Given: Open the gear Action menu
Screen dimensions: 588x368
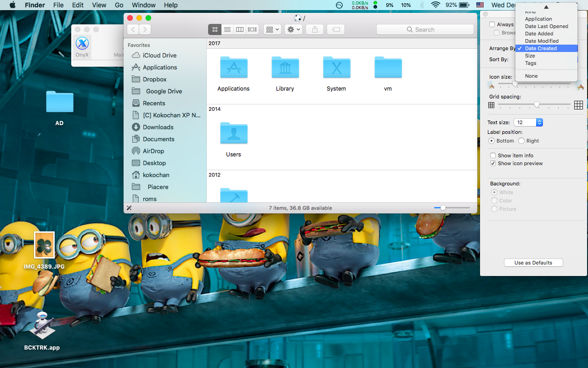Looking at the screenshot, I should tap(293, 29).
